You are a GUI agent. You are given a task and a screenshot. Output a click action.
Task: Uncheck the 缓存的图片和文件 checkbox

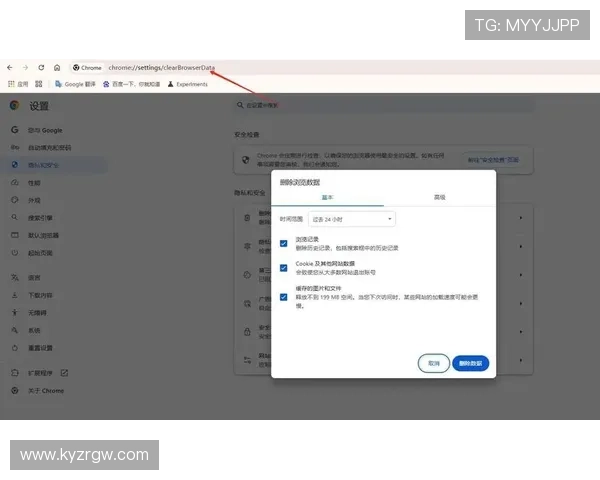pyautogui.click(x=284, y=295)
